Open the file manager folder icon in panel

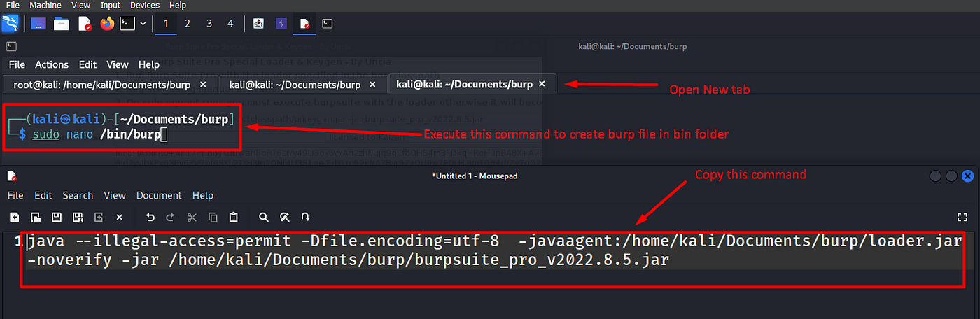pos(62,24)
